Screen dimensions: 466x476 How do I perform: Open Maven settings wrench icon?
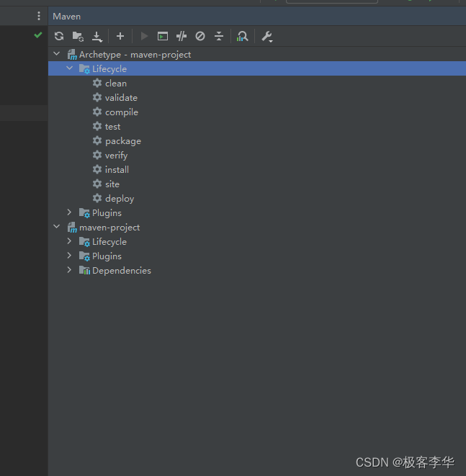(266, 37)
